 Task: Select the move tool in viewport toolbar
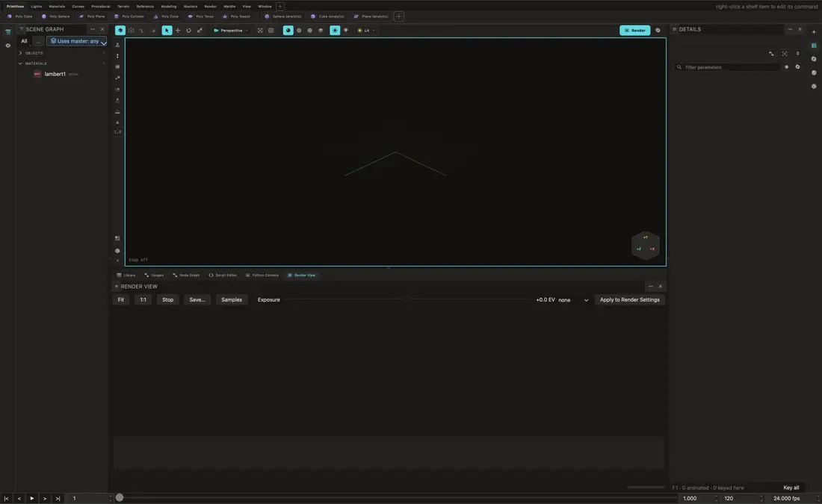tap(178, 31)
